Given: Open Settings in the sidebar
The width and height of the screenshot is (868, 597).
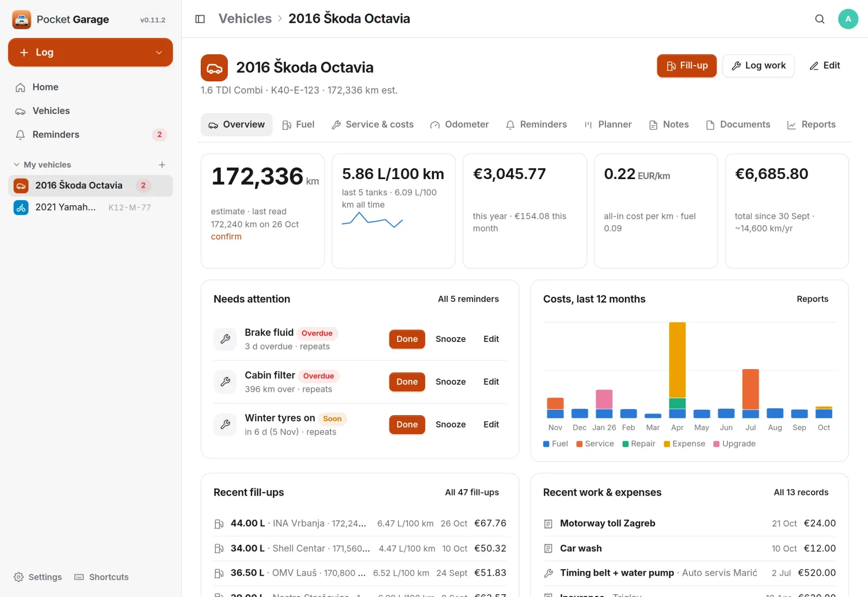Looking at the screenshot, I should tap(37, 577).
